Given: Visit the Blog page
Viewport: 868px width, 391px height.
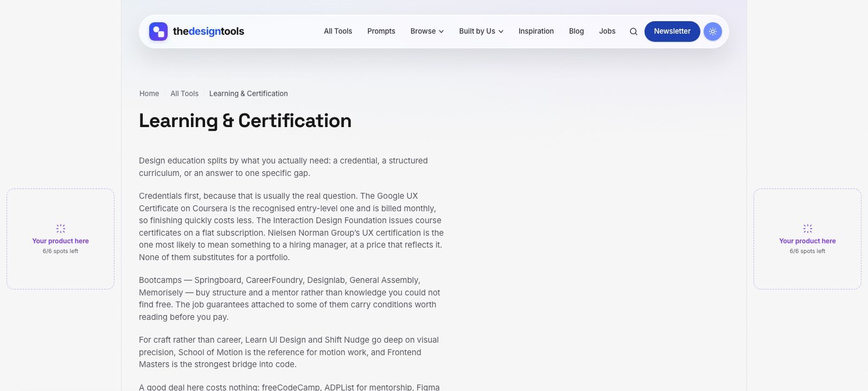Looking at the screenshot, I should coord(577,31).
